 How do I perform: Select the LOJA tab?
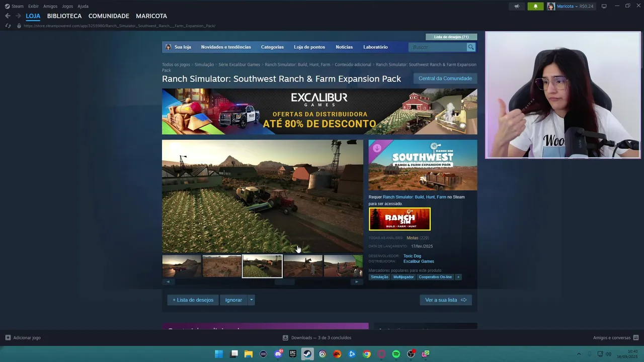[x=33, y=16]
